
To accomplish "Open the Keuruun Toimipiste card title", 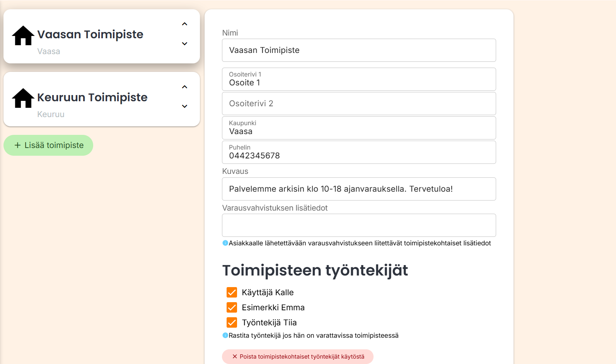I will (x=92, y=97).
